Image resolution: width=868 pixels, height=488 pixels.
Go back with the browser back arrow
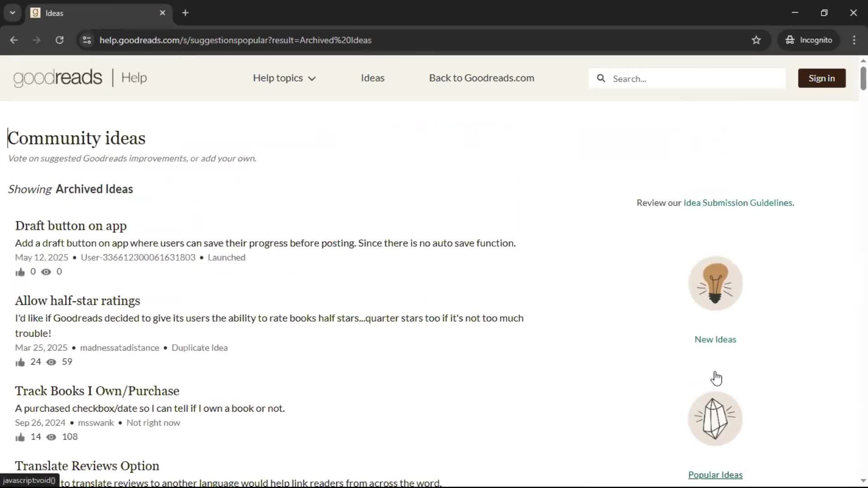[x=14, y=40]
